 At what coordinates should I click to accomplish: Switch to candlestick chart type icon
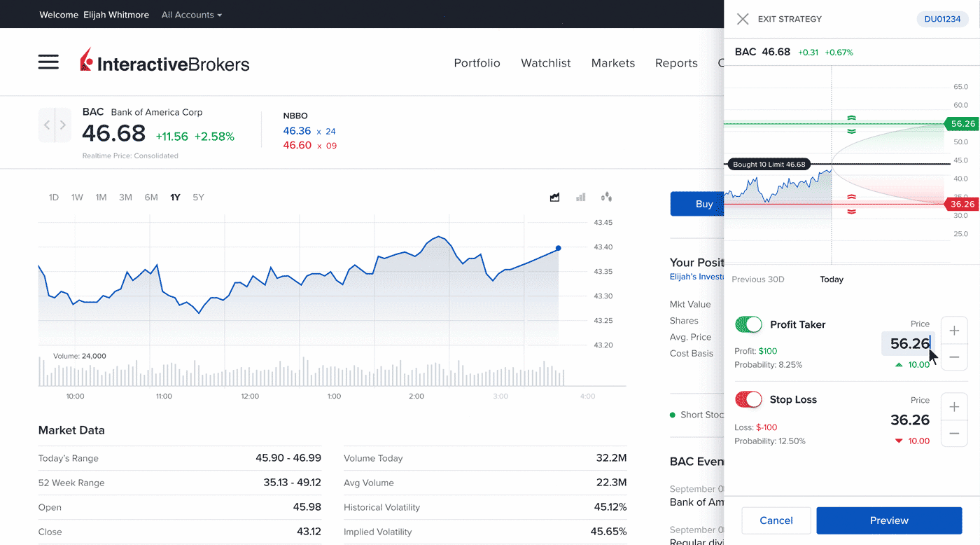coord(606,198)
